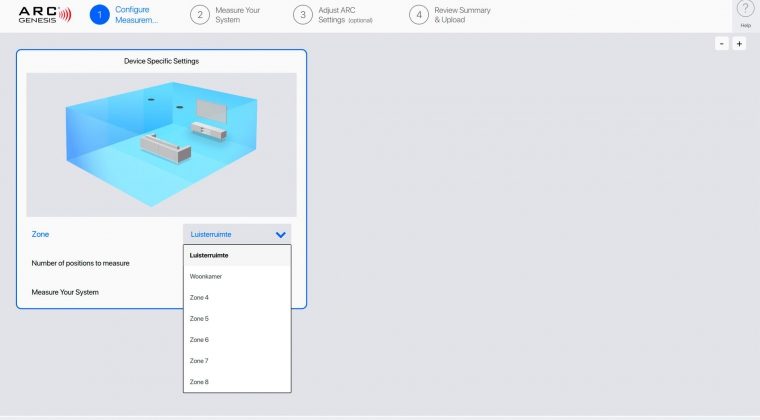The width and height of the screenshot is (760, 420).
Task: Select Zone 7 in dropdown
Action: pyautogui.click(x=237, y=361)
